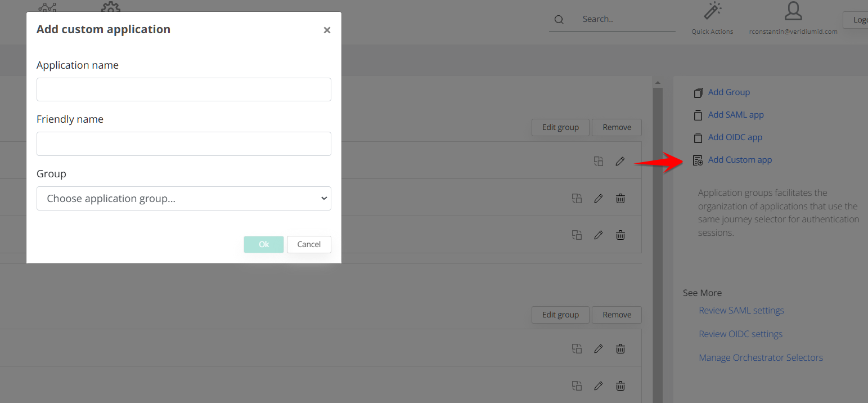
Task: Click the Friendly name input field
Action: 184,144
